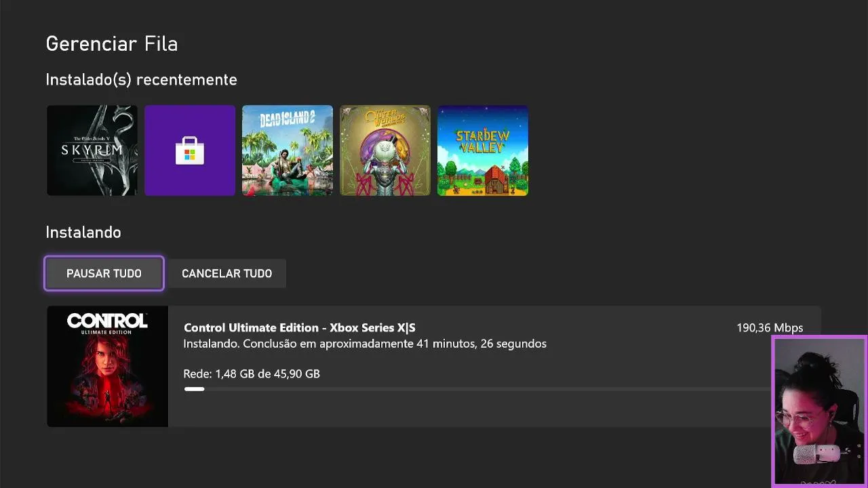Click the Instalado(s) recentemente heading
The image size is (868, 488).
click(x=141, y=80)
